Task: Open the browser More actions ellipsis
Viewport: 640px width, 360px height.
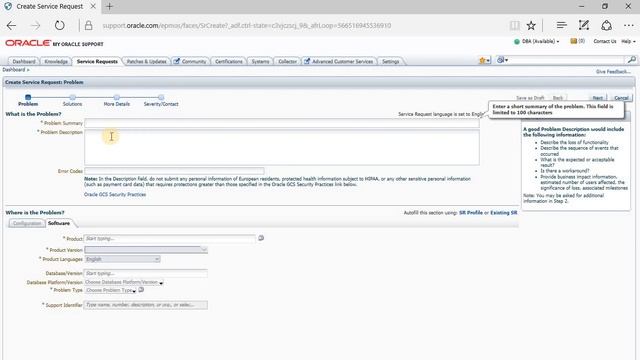Action: click(x=629, y=26)
